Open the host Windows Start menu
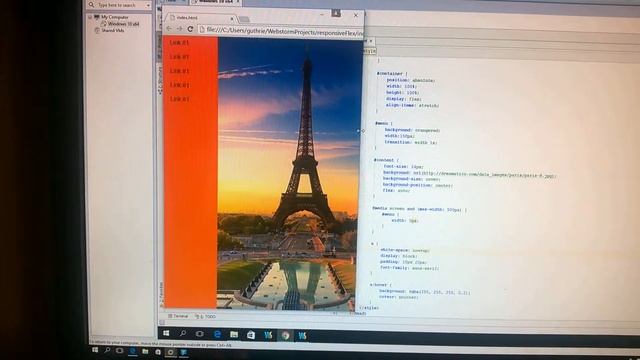Image resolution: width=640 pixels, height=360 pixels. click(95, 350)
